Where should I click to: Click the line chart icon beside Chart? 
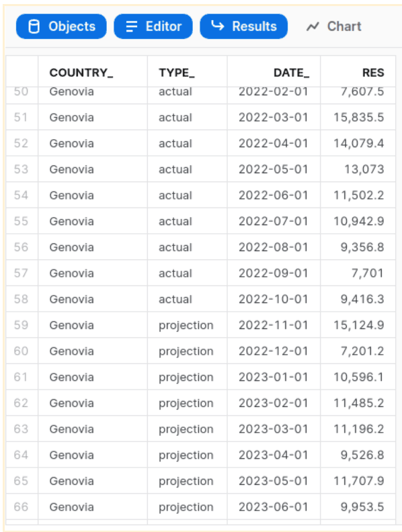(313, 26)
